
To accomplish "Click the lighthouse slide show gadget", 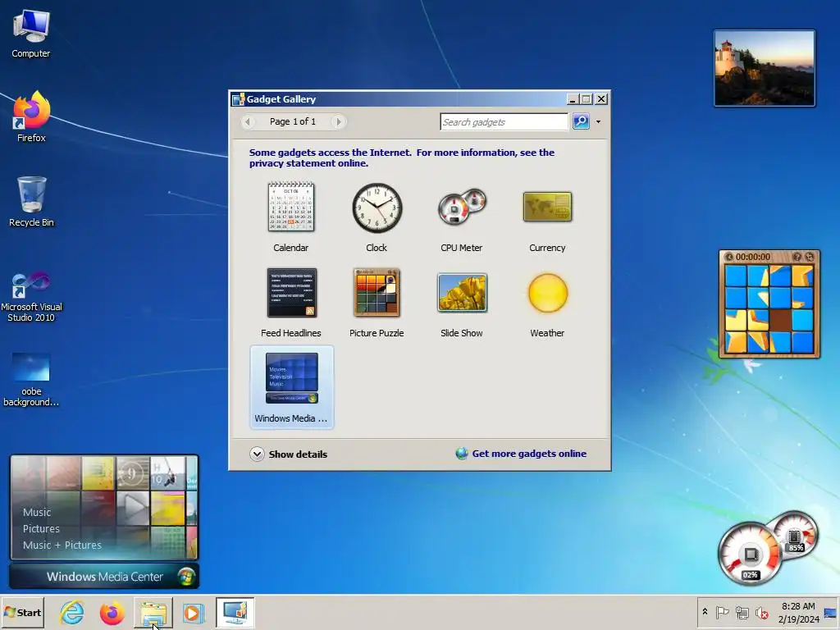I will 765,68.
